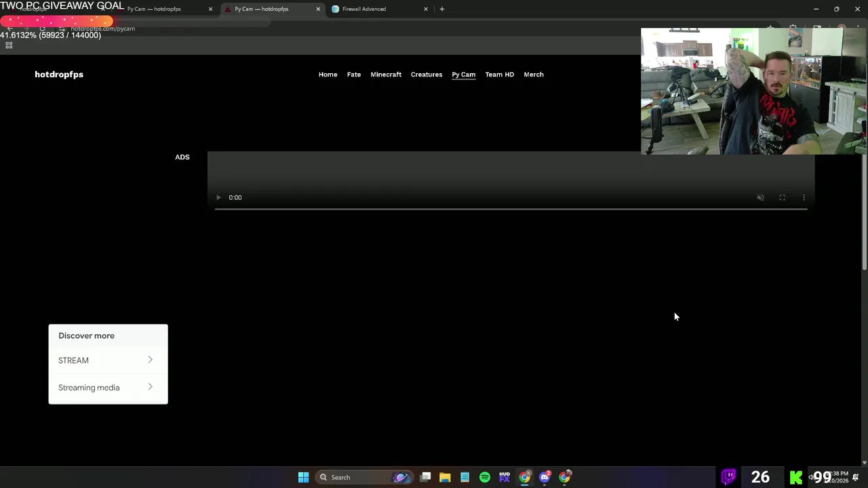Viewport: 868px width, 488px height.
Task: Click the video progress bar
Action: click(511, 209)
